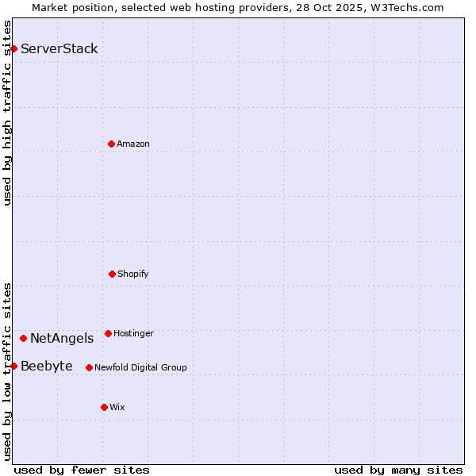Click the red Amazon data point marker
The image size is (476, 476).
(x=111, y=144)
